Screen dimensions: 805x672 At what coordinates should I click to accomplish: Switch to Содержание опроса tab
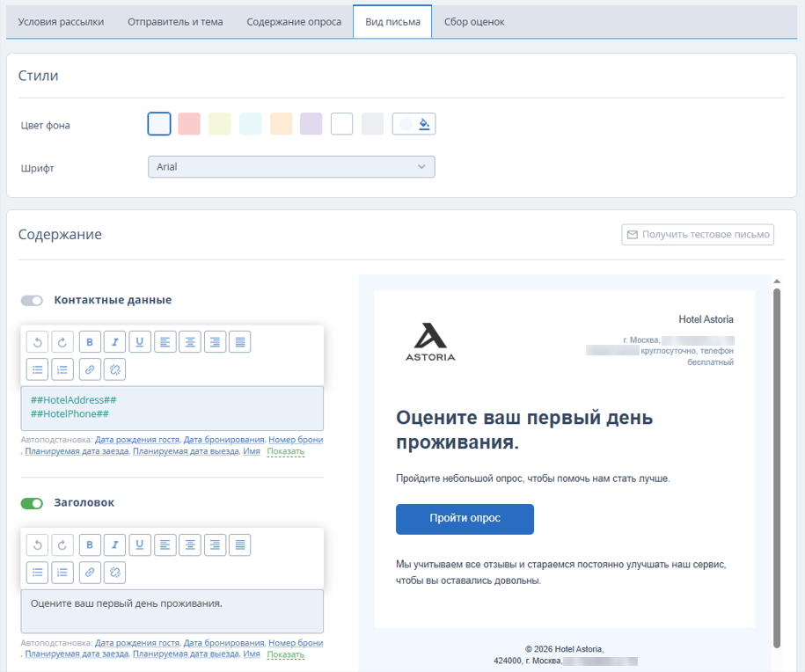click(294, 22)
